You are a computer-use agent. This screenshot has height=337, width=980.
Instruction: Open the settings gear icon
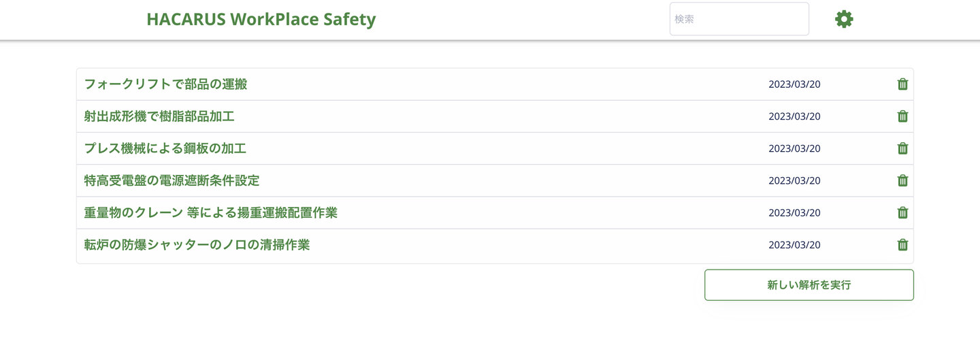[x=844, y=19]
